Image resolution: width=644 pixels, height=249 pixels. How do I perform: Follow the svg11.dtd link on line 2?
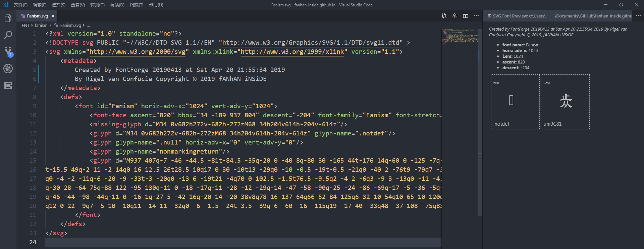(311, 43)
